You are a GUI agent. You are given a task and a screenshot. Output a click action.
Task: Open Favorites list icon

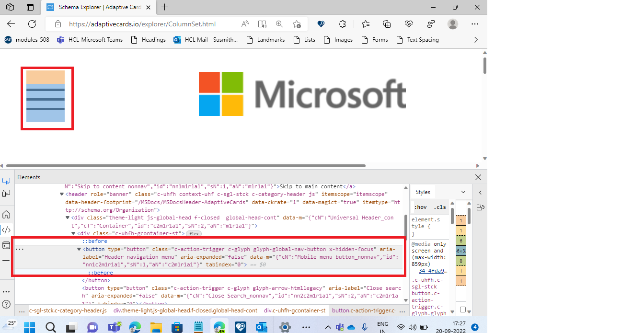366,24
